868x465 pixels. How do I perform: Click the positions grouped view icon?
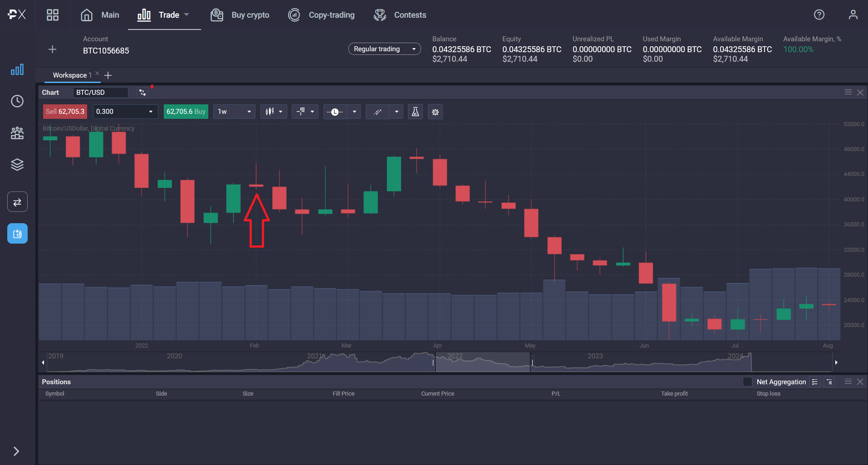(x=829, y=382)
